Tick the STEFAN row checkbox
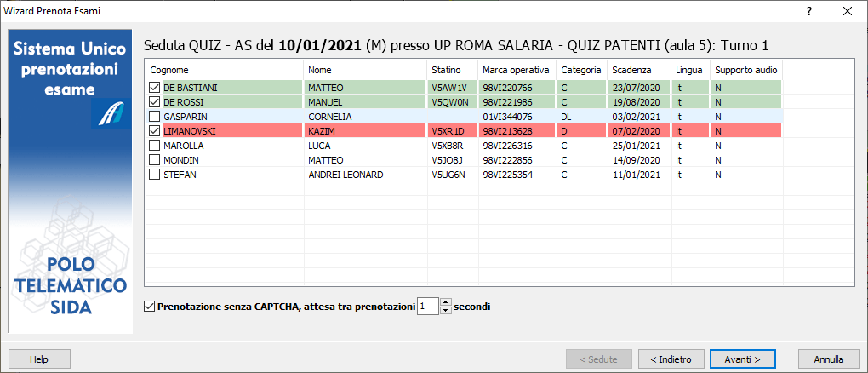This screenshot has height=373, width=868. [154, 174]
